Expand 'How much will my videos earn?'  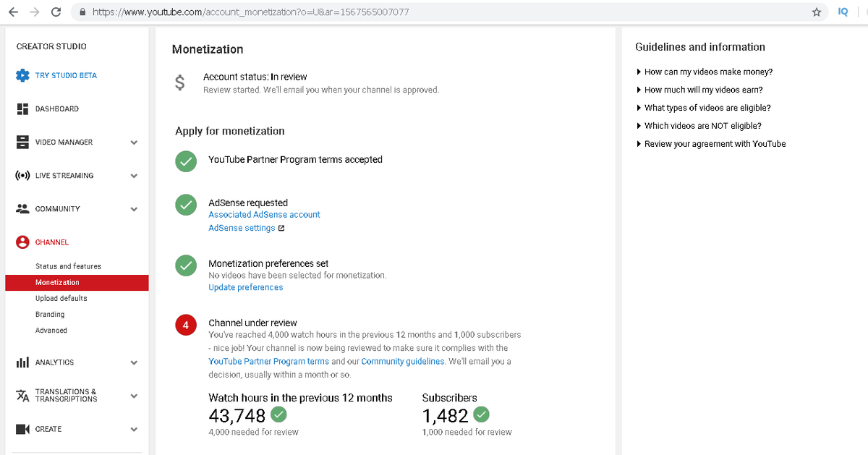pyautogui.click(x=699, y=90)
